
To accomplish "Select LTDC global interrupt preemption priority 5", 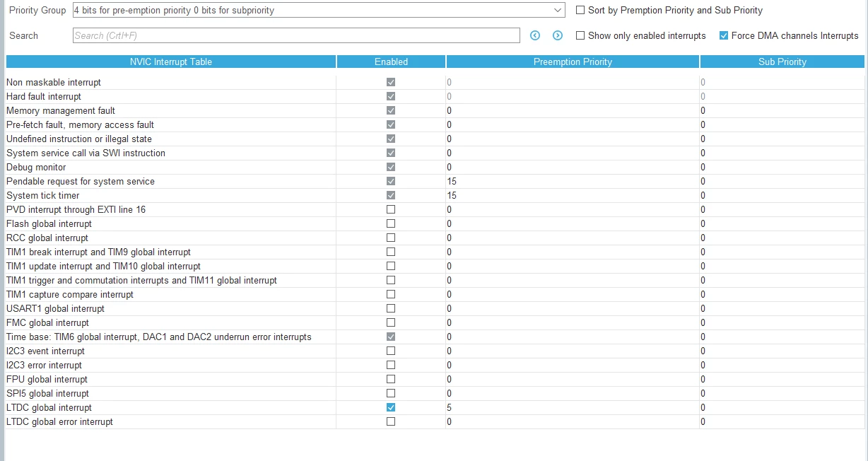I will [573, 407].
